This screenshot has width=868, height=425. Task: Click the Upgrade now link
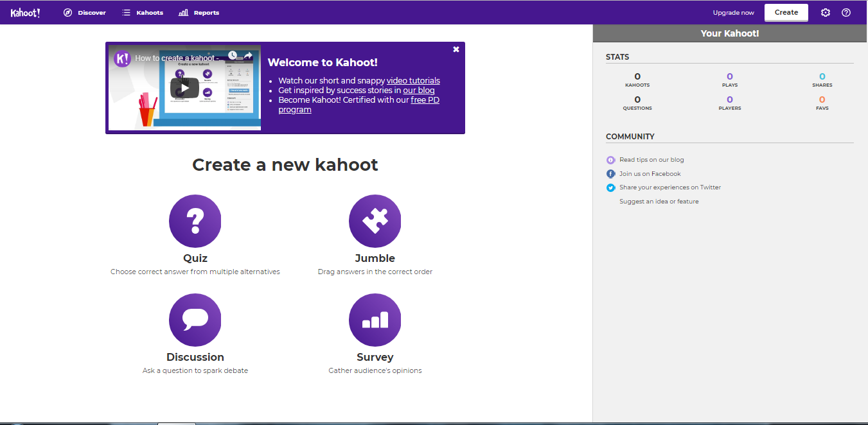(734, 12)
